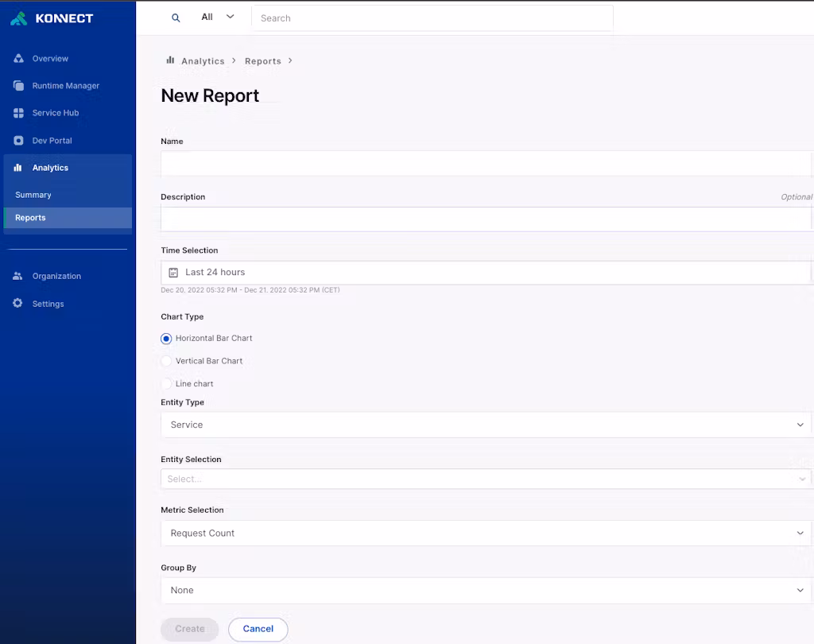Expand the Metric Selection dropdown
Screen dimensions: 814x644
(x=486, y=533)
